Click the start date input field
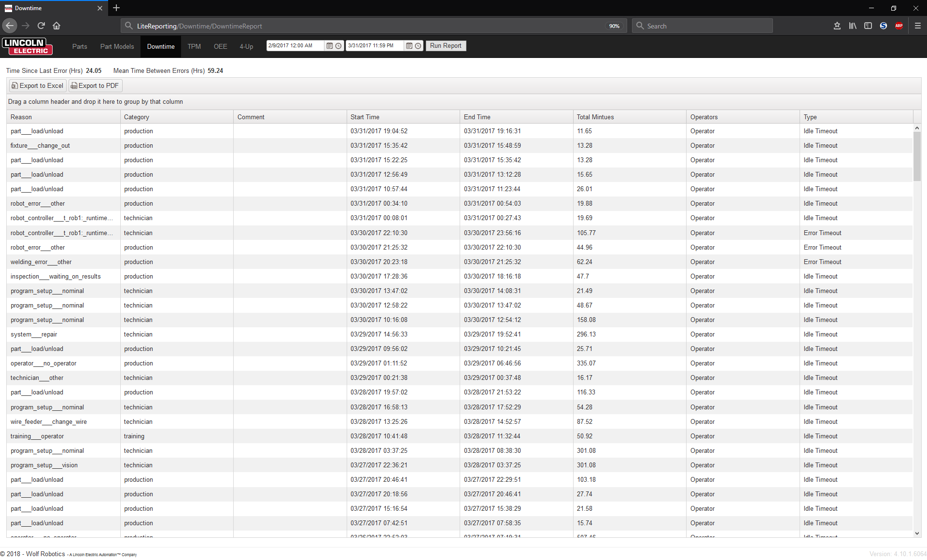This screenshot has height=560, width=927. (x=295, y=46)
